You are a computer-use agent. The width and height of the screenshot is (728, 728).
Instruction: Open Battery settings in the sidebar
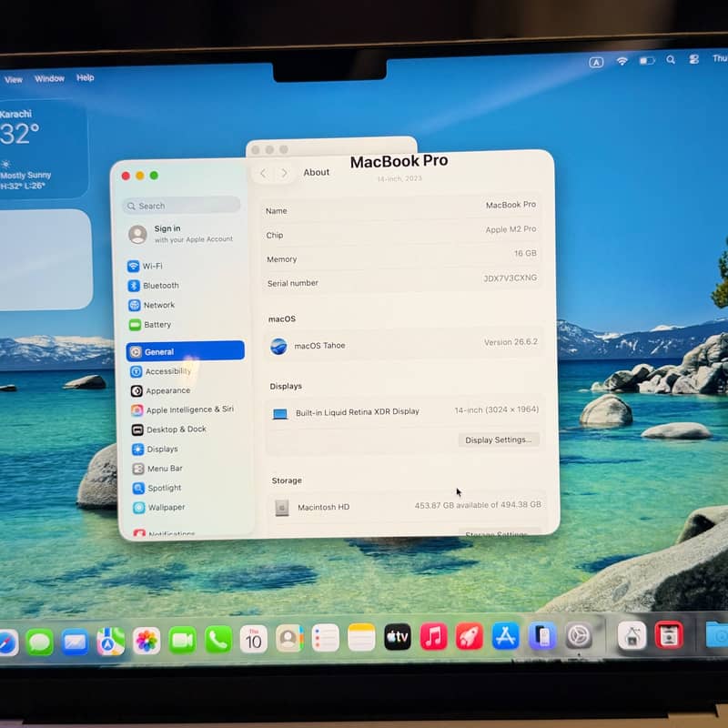[150, 325]
